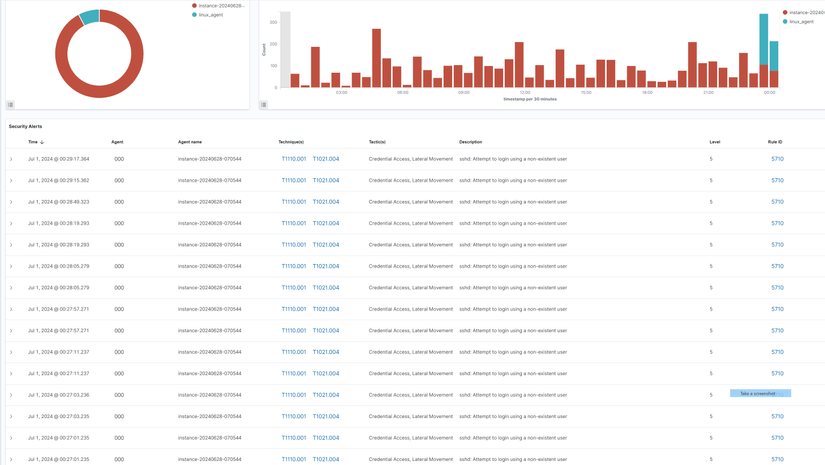Image resolution: width=825 pixels, height=465 pixels.
Task: Expand the alert row at 00:27:03.235
Action: (x=11, y=417)
